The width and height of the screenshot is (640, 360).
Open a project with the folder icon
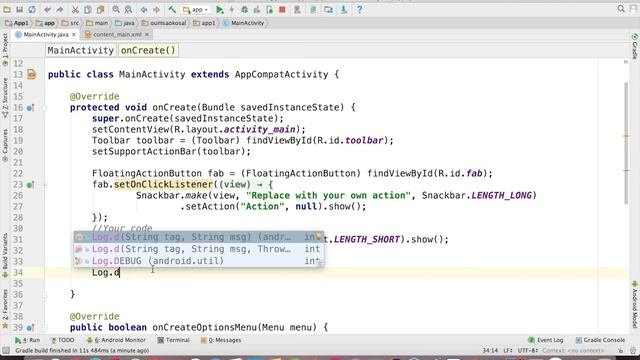(x=7, y=9)
